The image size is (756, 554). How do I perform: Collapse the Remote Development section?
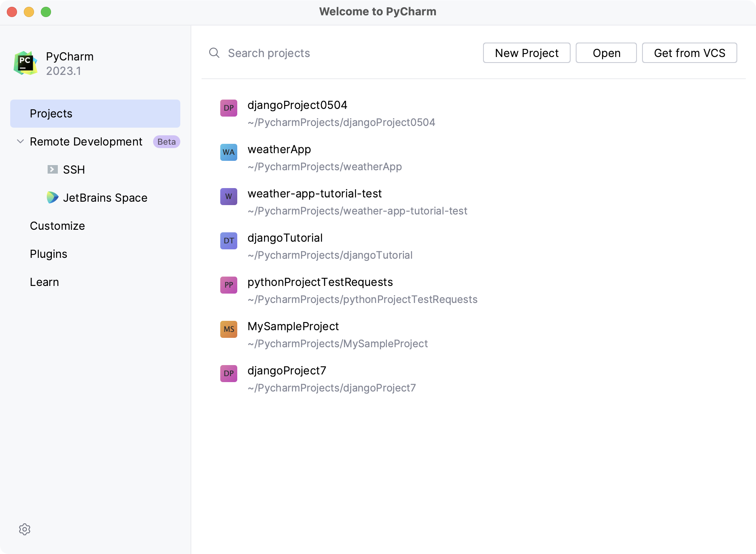click(20, 141)
